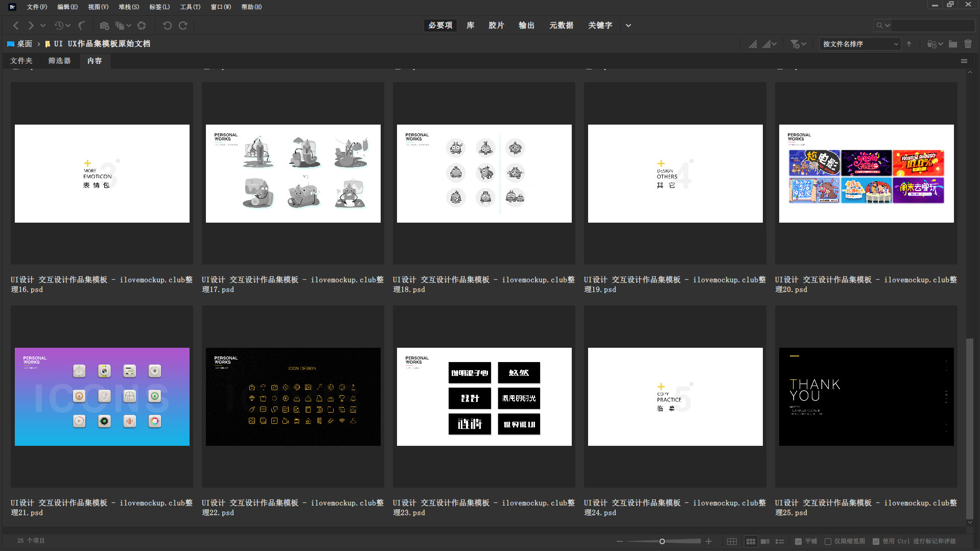Switch to the 筛选器 panel tab

tap(59, 61)
